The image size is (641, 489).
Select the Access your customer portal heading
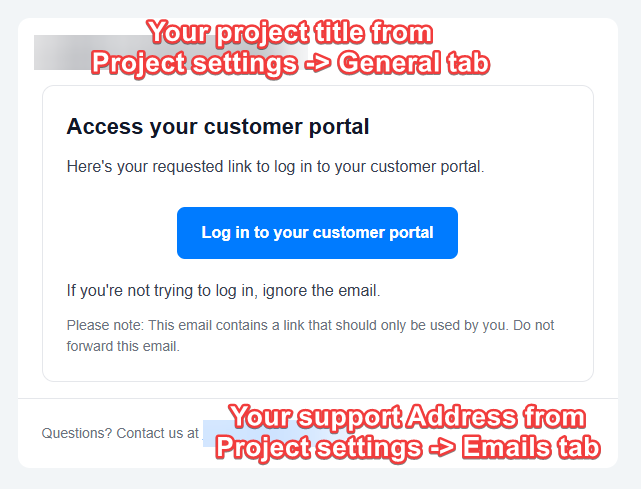pyautogui.click(x=218, y=126)
